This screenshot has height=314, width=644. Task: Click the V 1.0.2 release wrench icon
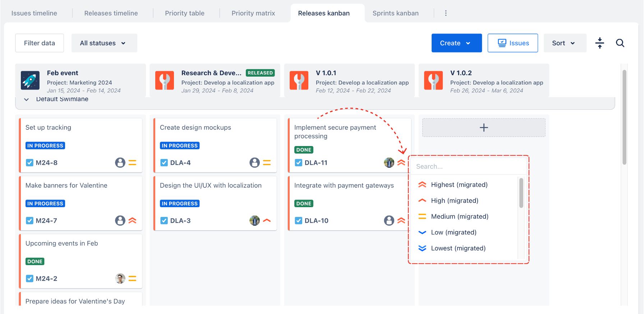pyautogui.click(x=433, y=80)
